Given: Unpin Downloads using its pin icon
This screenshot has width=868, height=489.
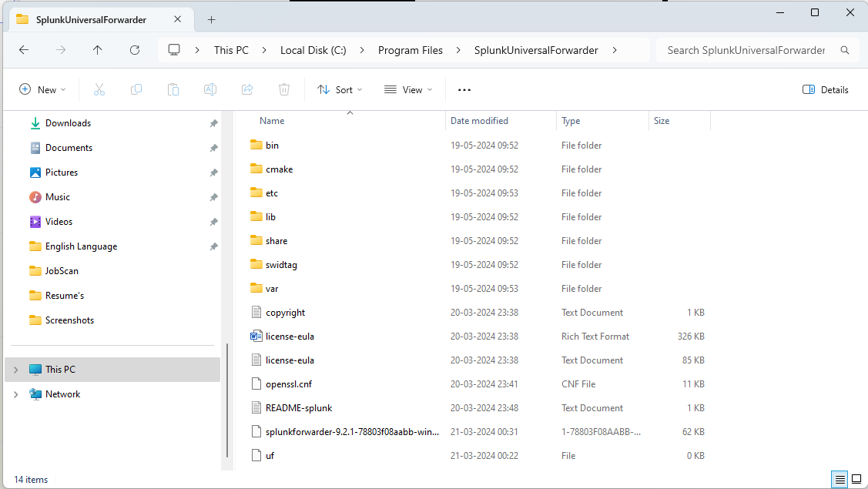Looking at the screenshot, I should pos(213,123).
